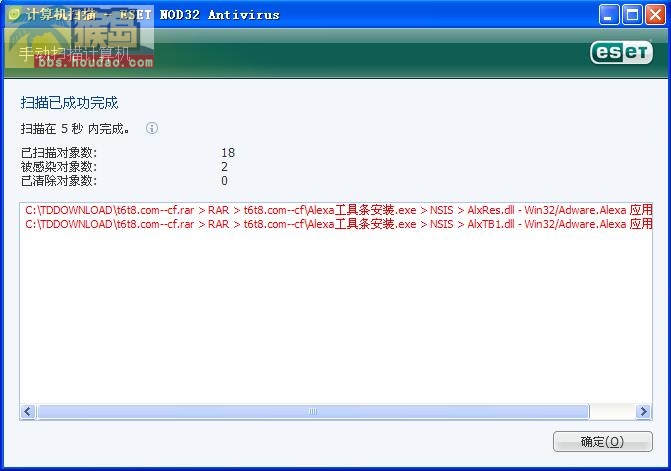671x471 pixels.
Task: Click the ESET logo in header
Action: tap(621, 53)
